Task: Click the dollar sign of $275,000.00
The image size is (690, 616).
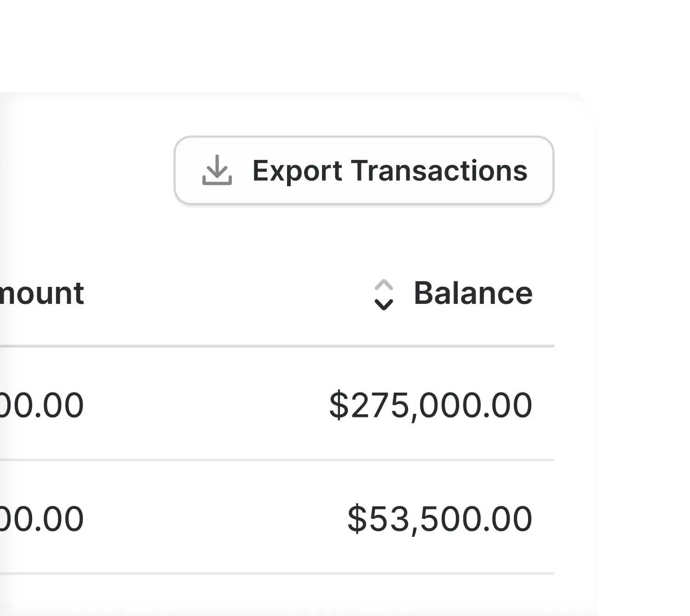Action: [339, 405]
